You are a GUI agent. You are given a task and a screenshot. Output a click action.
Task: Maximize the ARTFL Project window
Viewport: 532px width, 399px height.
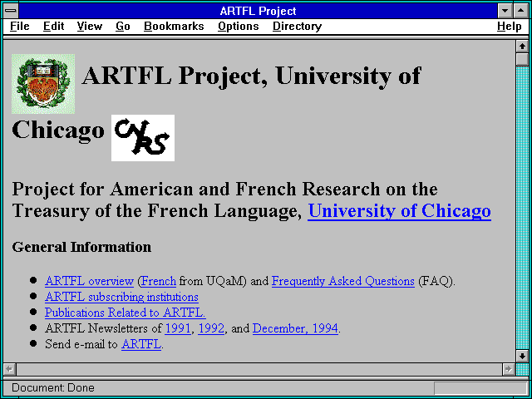click(521, 11)
